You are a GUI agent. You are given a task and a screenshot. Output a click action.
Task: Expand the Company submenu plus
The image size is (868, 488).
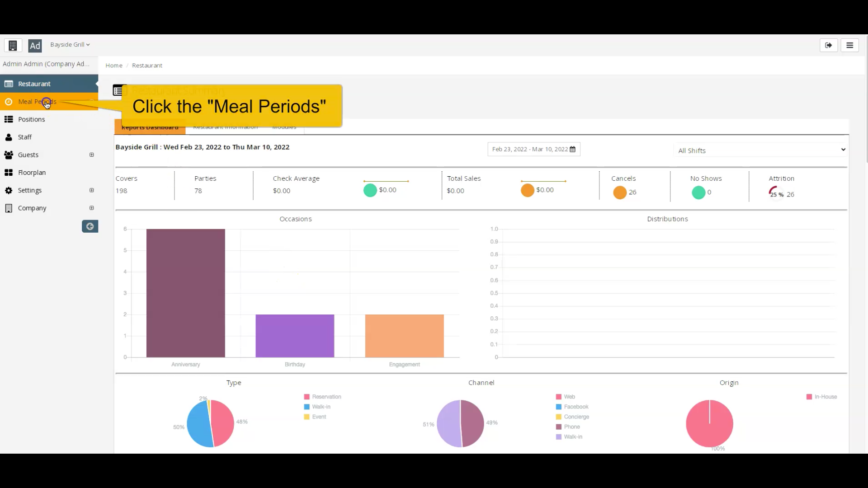(x=92, y=208)
